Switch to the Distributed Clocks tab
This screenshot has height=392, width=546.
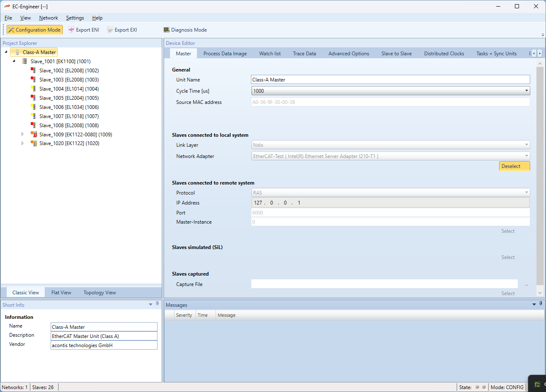(x=444, y=54)
